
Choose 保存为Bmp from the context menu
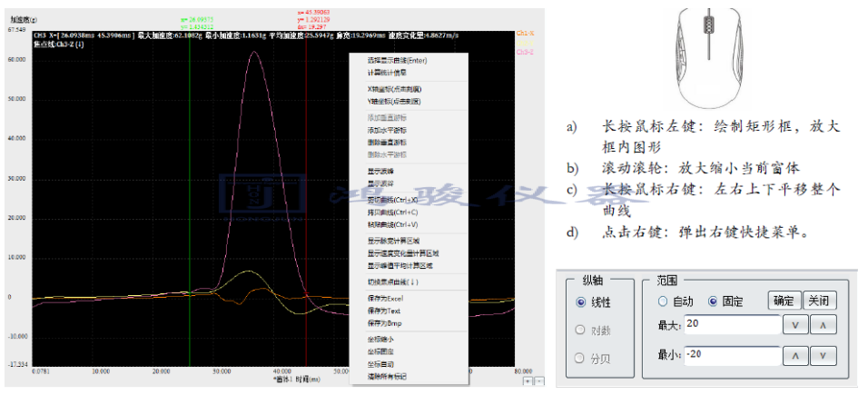coord(384,321)
